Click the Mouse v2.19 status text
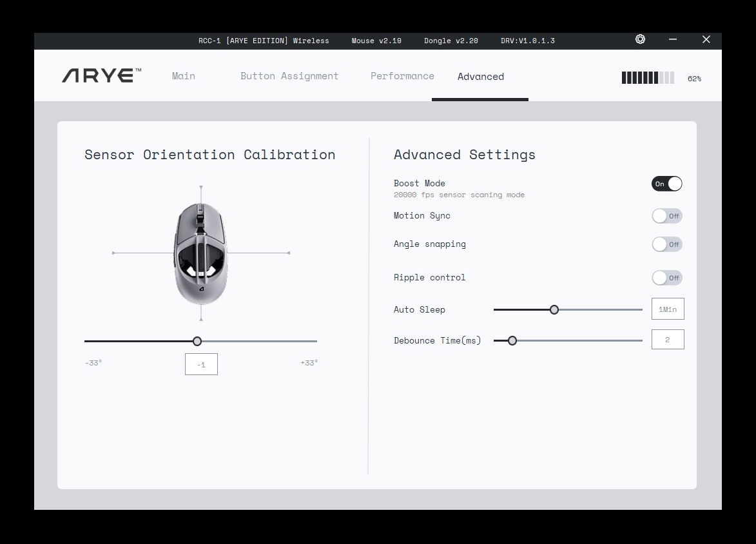The image size is (756, 544). [376, 41]
